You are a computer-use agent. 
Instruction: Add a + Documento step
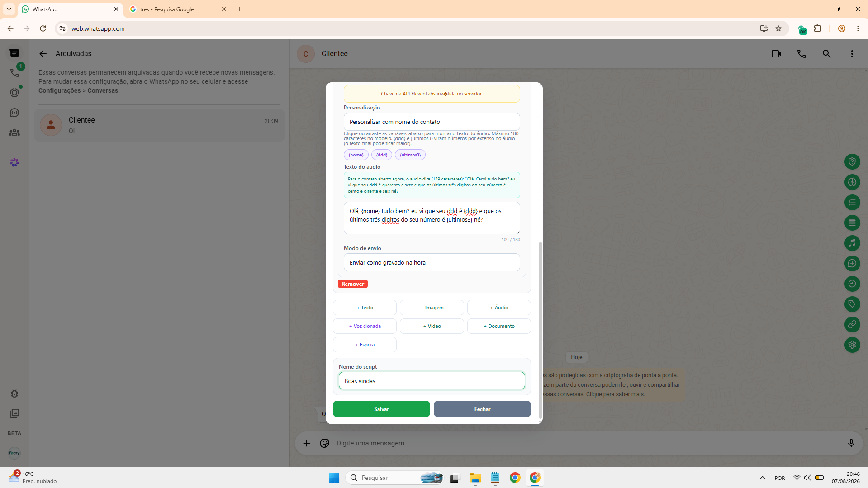click(x=499, y=326)
